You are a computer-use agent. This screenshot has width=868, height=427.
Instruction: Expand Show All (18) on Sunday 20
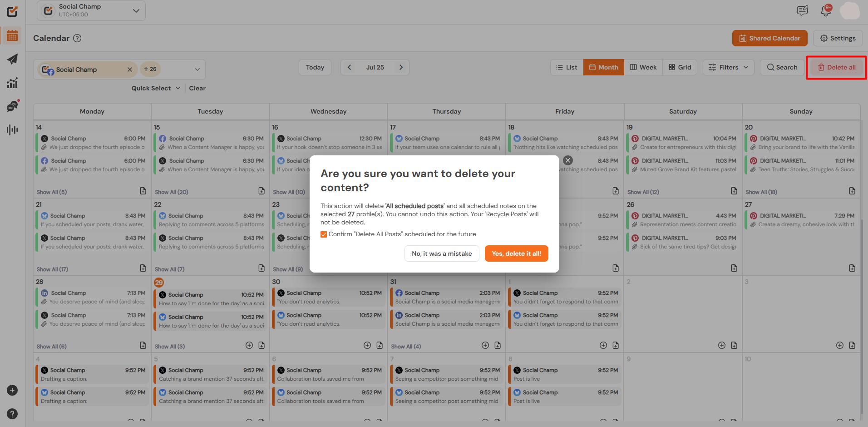tap(761, 192)
